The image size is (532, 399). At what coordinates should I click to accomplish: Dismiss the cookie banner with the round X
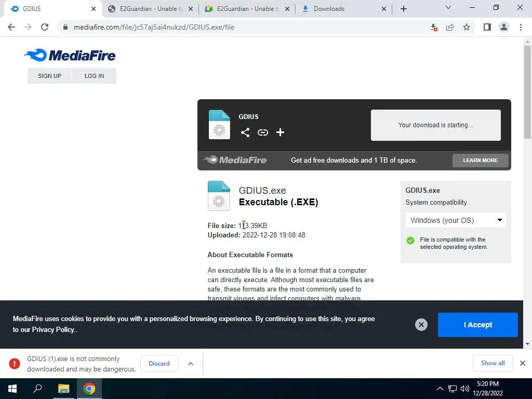coord(421,325)
